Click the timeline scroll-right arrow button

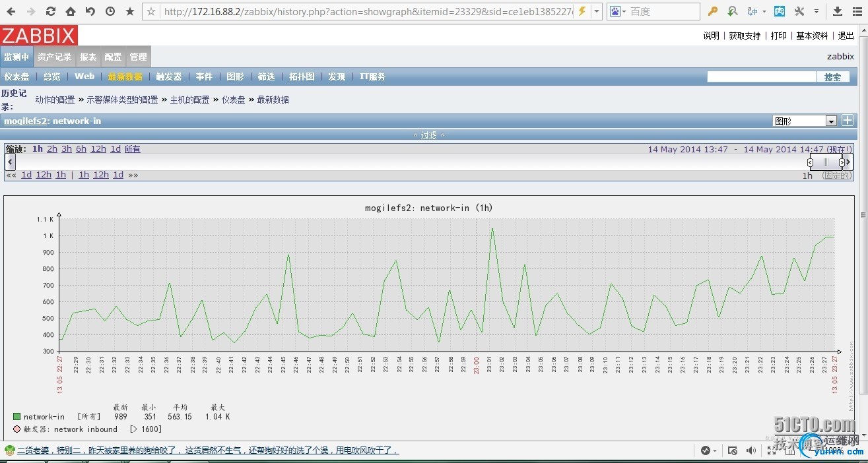849,162
